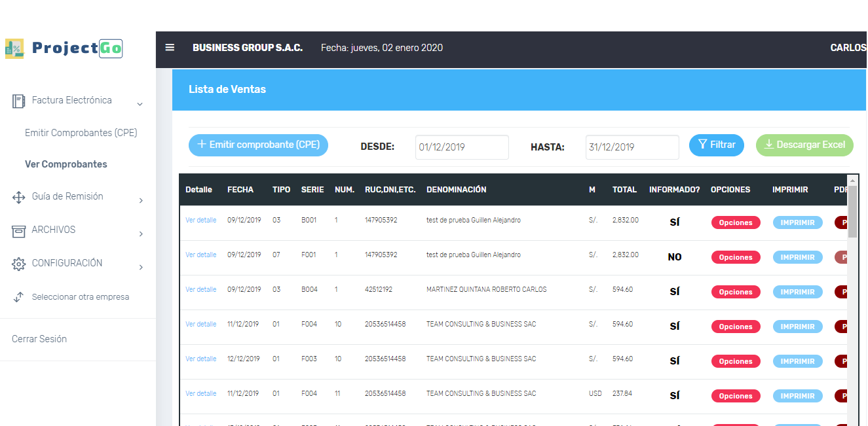Expand the CONFIGURACIÓN submenu arrow
This screenshot has height=426, width=868.
[x=141, y=267]
